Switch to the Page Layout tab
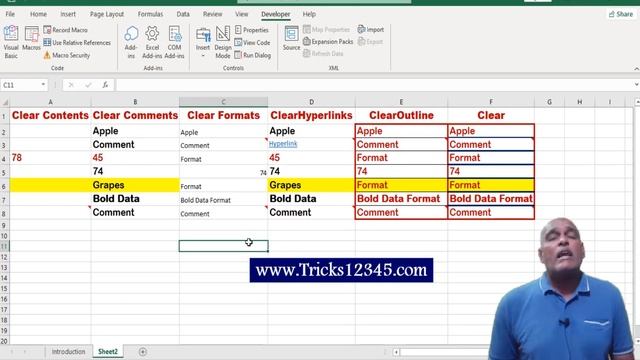 (107, 14)
